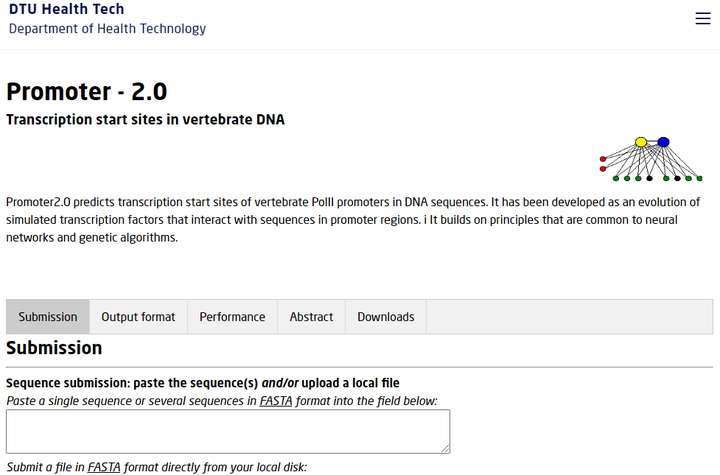
Task: Click the Promoter - 2.0 page title
Action: pos(87,91)
